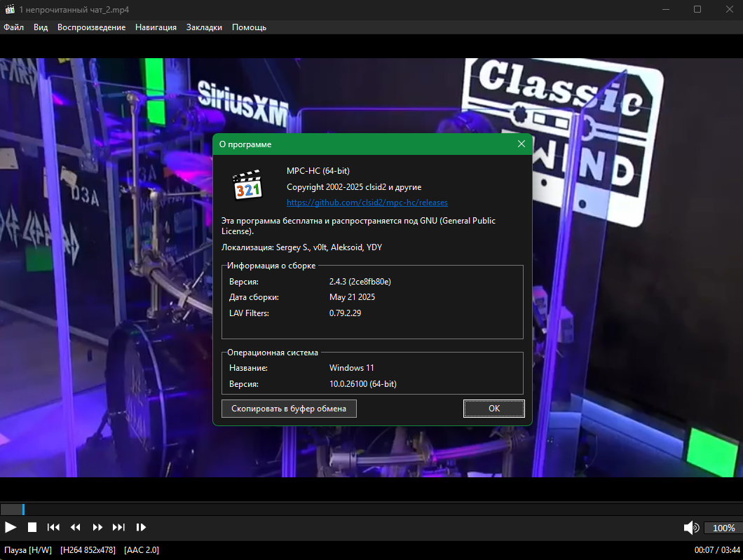Open the github mpc-hc releases link
Image resolution: width=743 pixels, height=560 pixels.
click(x=367, y=203)
